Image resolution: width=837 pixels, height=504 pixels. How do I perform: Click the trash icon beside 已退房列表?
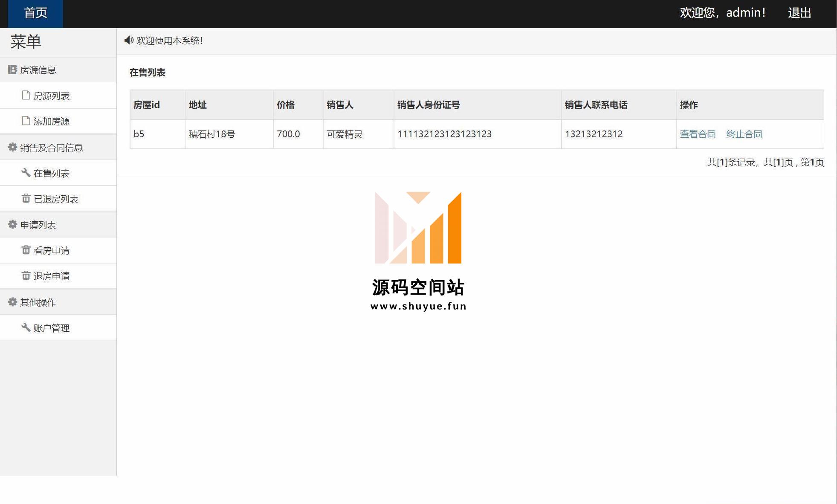click(26, 198)
